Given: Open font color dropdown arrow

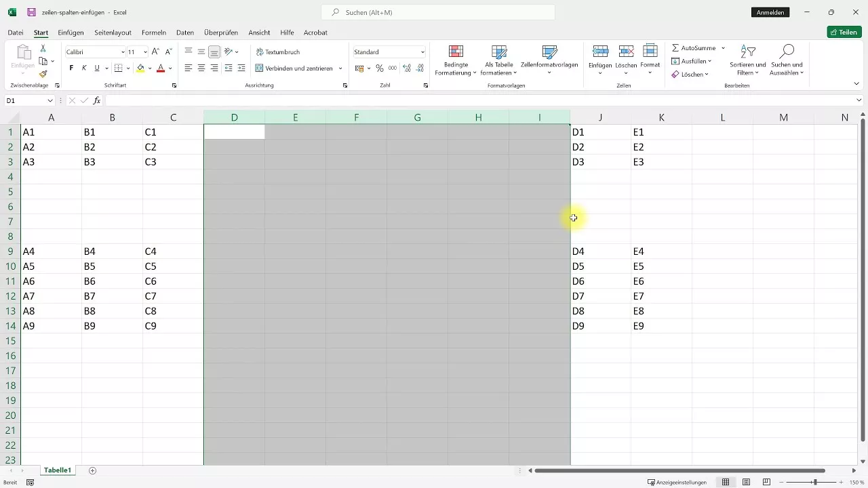Looking at the screenshot, I should (170, 68).
